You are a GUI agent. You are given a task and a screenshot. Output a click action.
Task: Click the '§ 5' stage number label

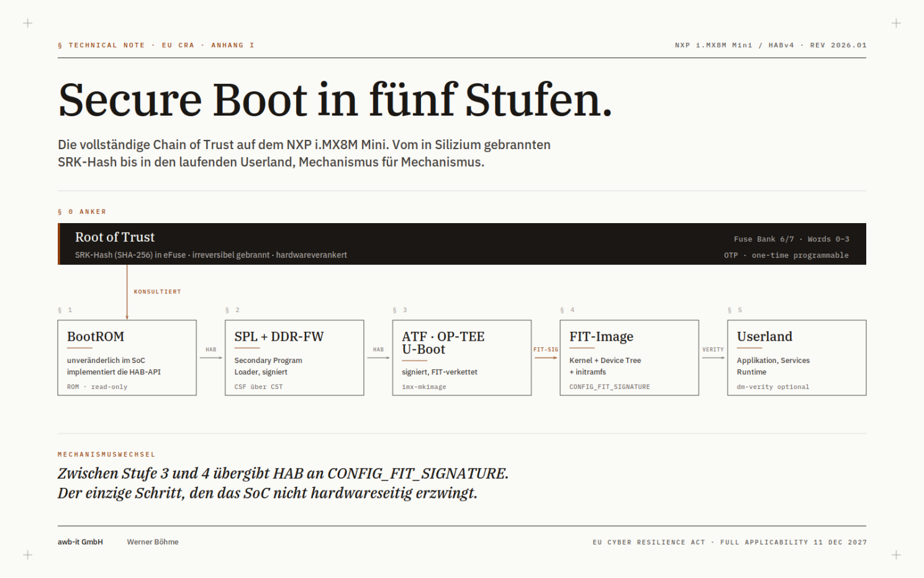point(735,310)
